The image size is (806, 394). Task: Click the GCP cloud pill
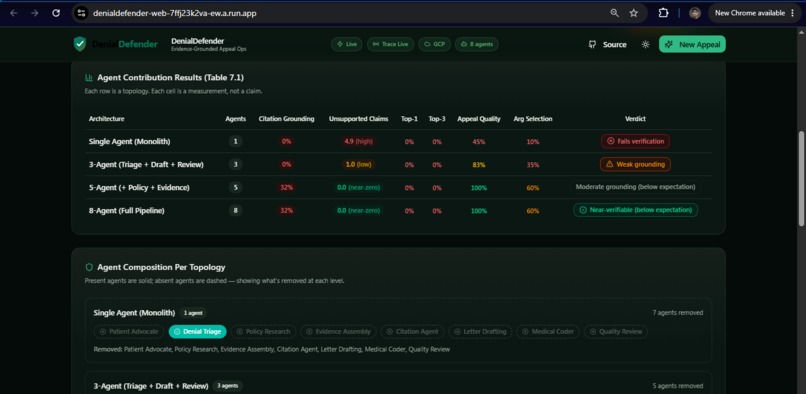(x=434, y=44)
